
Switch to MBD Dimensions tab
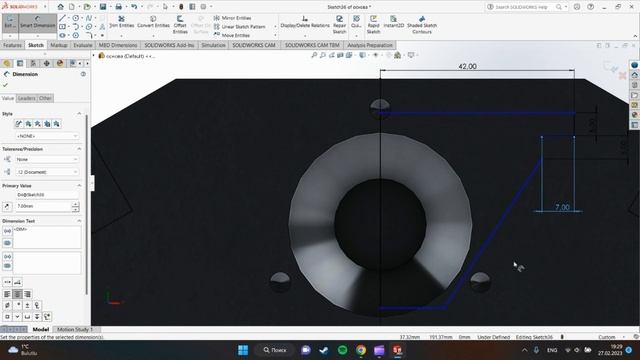118,45
